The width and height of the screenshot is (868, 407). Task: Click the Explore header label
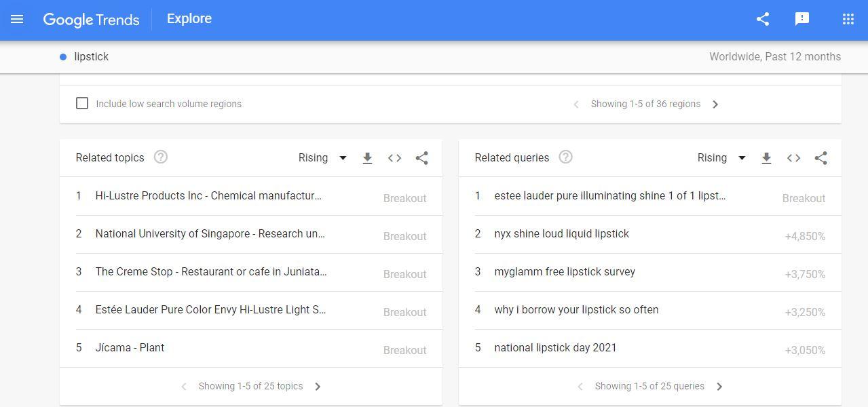tap(189, 19)
